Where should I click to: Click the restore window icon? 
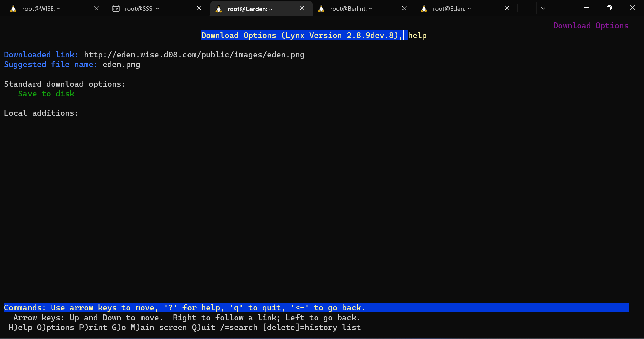[x=609, y=8]
